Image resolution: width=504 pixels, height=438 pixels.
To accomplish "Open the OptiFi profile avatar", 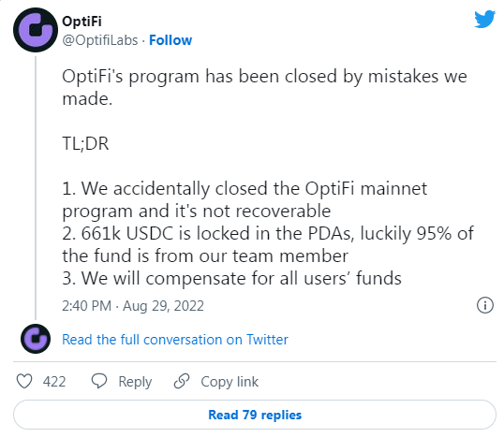I will (x=36, y=30).
